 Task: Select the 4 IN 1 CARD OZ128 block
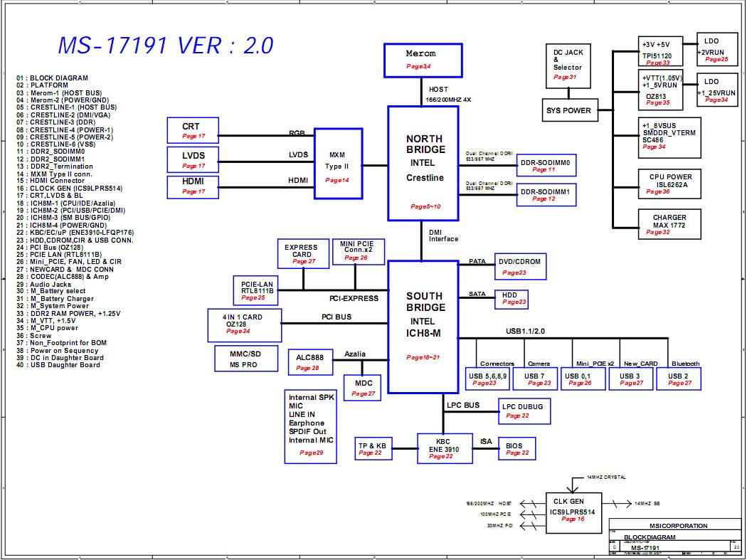[245, 325]
